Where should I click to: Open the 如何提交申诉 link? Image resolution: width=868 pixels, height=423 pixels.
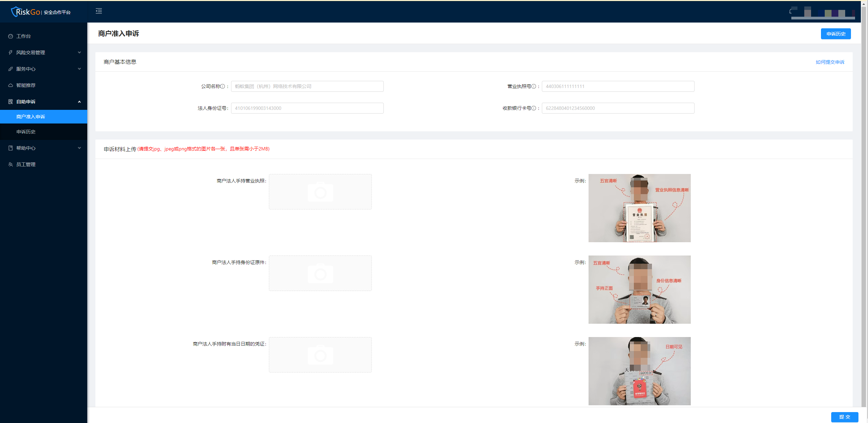click(x=830, y=62)
